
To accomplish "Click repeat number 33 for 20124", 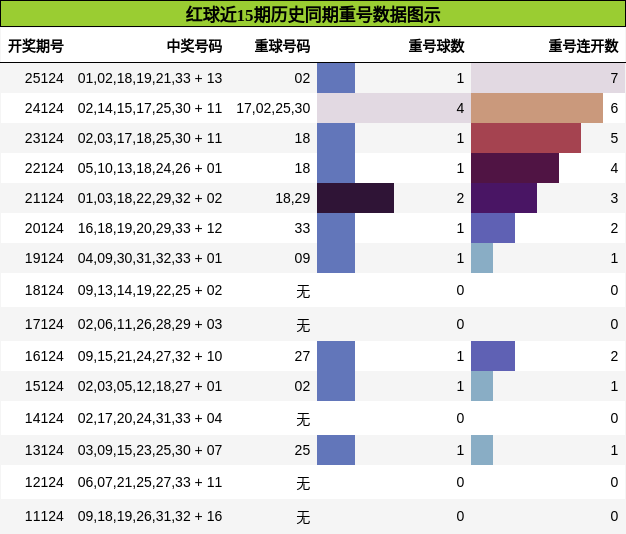I will click(302, 228).
